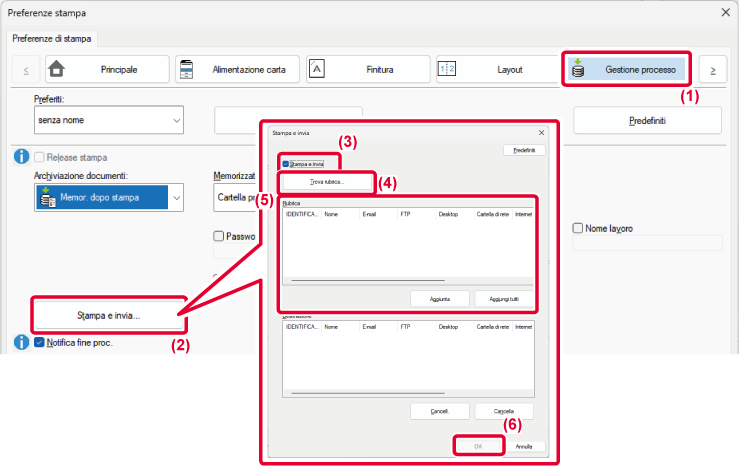Click the Stampa e invia... button
Viewport: 739px width, 469px height.
(x=109, y=315)
